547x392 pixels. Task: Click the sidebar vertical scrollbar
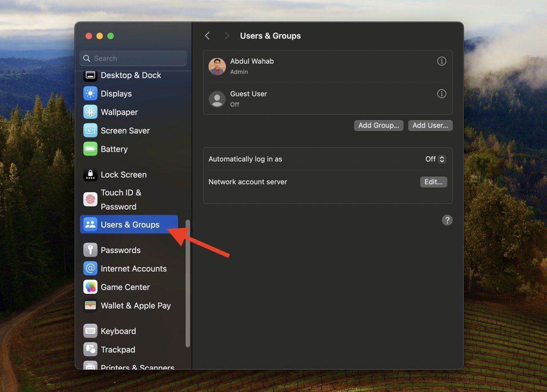(187, 282)
